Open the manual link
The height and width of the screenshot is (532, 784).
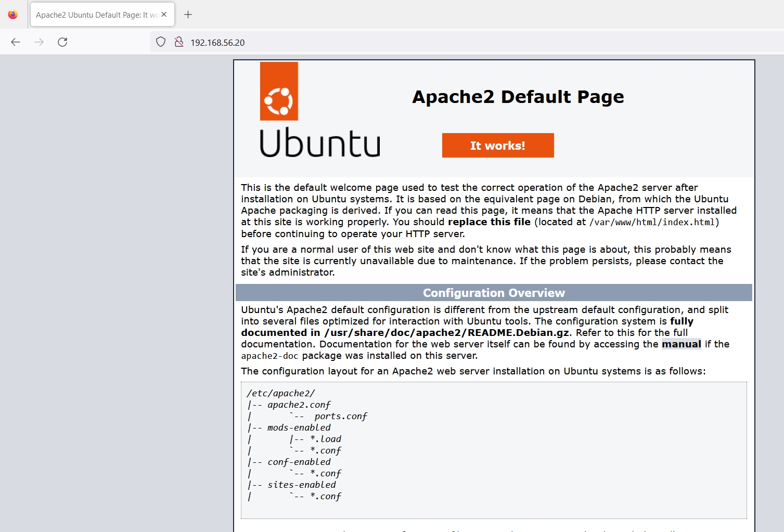click(681, 344)
